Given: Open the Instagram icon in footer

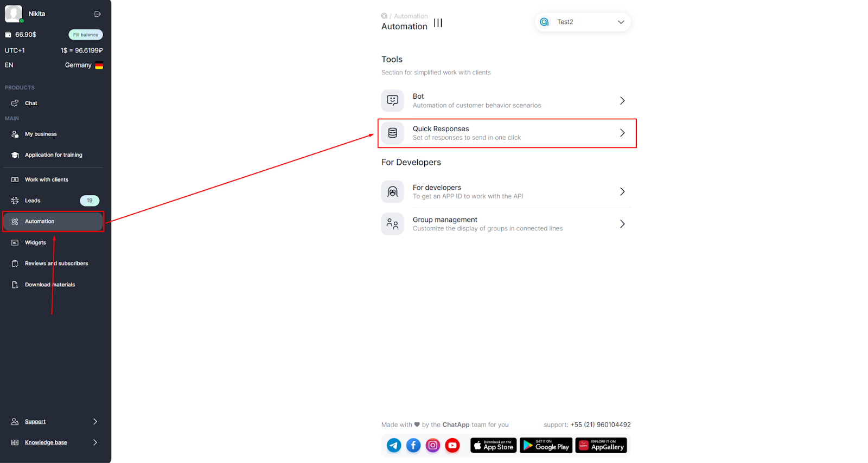Looking at the screenshot, I should [433, 446].
